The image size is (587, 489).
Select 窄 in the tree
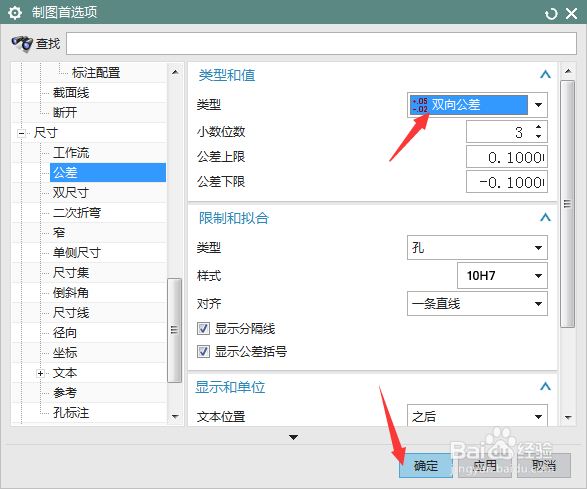coord(59,233)
